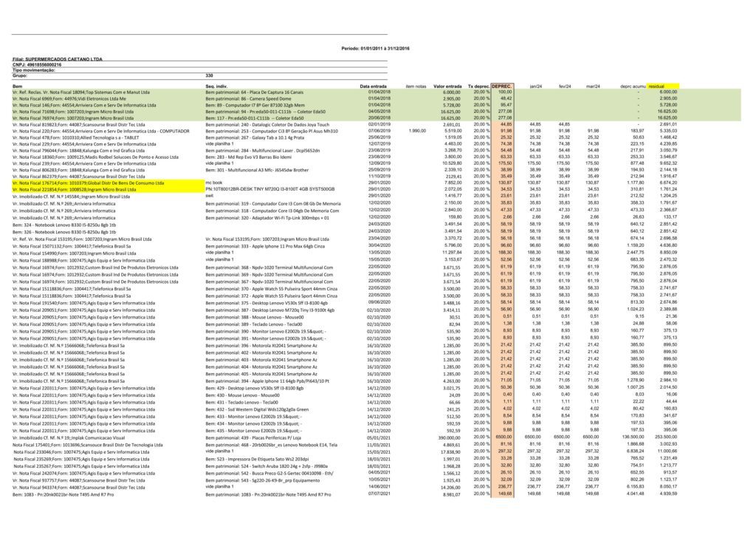756x535 pixels.
Task: Select the 'Apple Iphone 11 Pro Max 64gb Cinza' entry
Action: [265, 246]
